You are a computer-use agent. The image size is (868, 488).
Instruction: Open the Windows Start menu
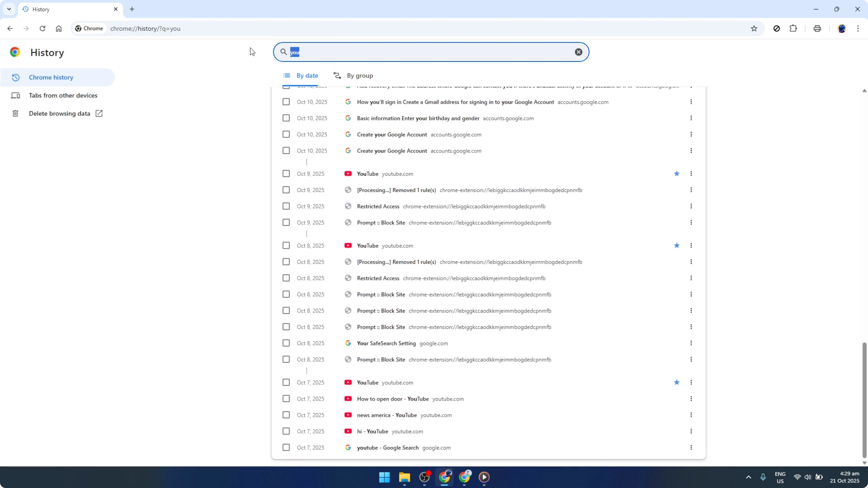(x=384, y=477)
